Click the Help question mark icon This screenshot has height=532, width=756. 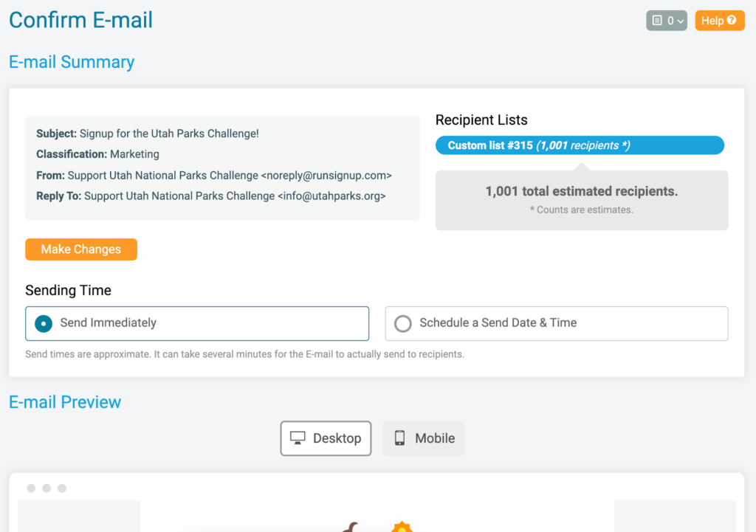point(732,20)
